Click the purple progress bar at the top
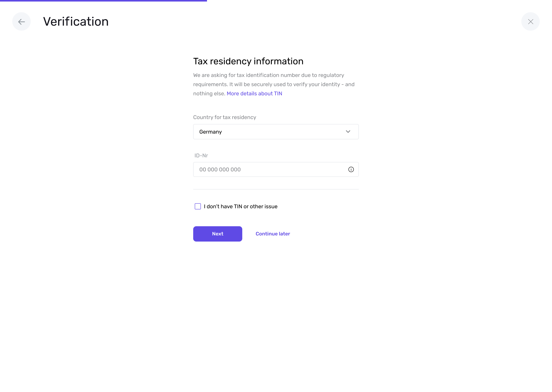552x392 pixels. point(103,1)
